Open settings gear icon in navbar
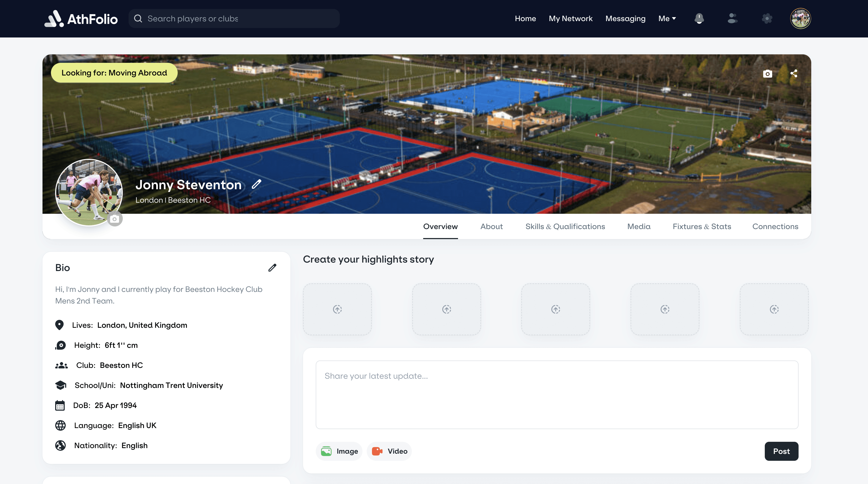Viewport: 868px width, 484px height. coord(767,18)
